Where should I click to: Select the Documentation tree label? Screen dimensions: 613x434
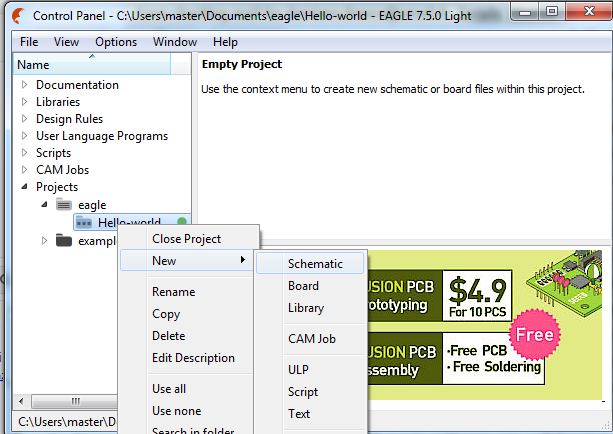(x=77, y=85)
